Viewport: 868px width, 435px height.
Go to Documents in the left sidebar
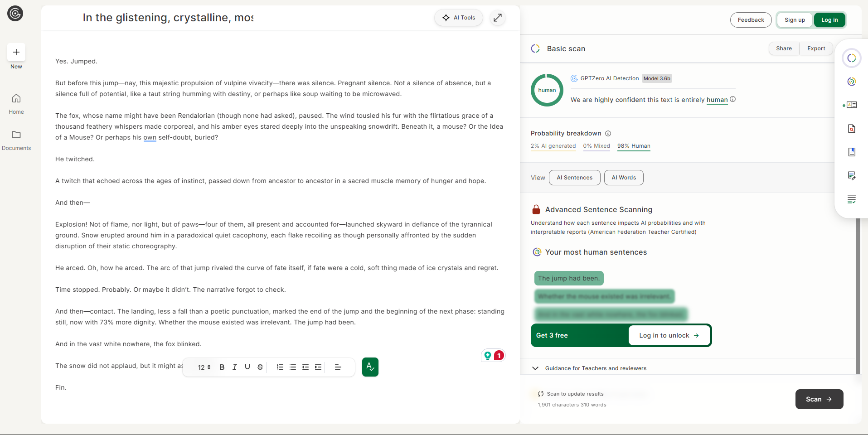click(x=16, y=140)
